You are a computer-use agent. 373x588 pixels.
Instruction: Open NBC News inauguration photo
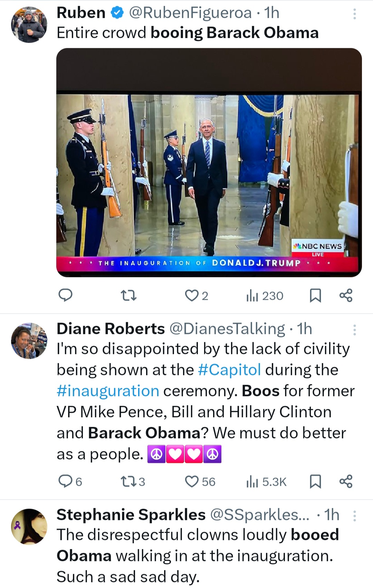coord(209,162)
